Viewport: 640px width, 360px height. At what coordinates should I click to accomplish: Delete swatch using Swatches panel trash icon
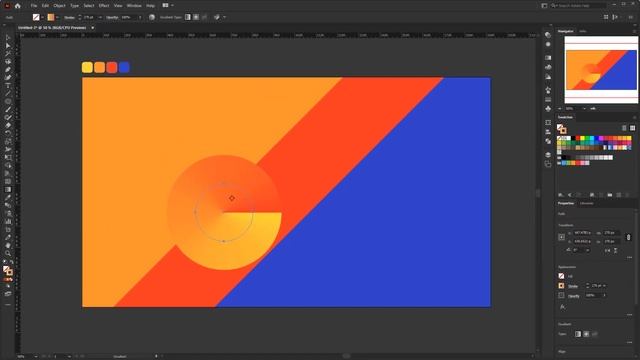tap(628, 195)
